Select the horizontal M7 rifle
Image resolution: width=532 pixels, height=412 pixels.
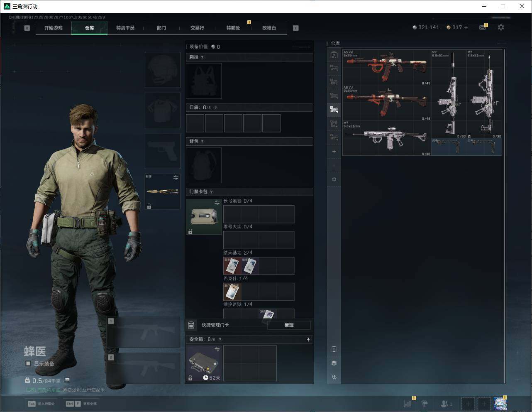[x=387, y=138]
